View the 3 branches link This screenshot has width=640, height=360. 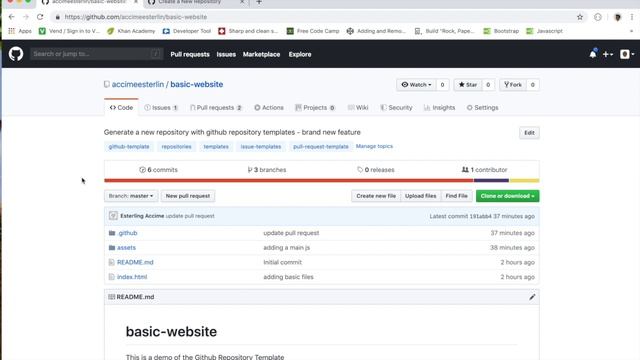[267, 170]
